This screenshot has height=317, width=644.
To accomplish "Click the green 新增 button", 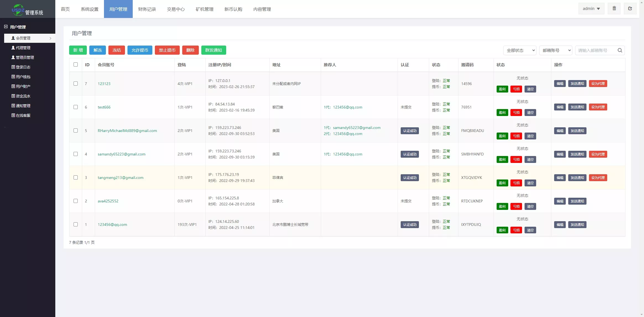I will pyautogui.click(x=78, y=50).
